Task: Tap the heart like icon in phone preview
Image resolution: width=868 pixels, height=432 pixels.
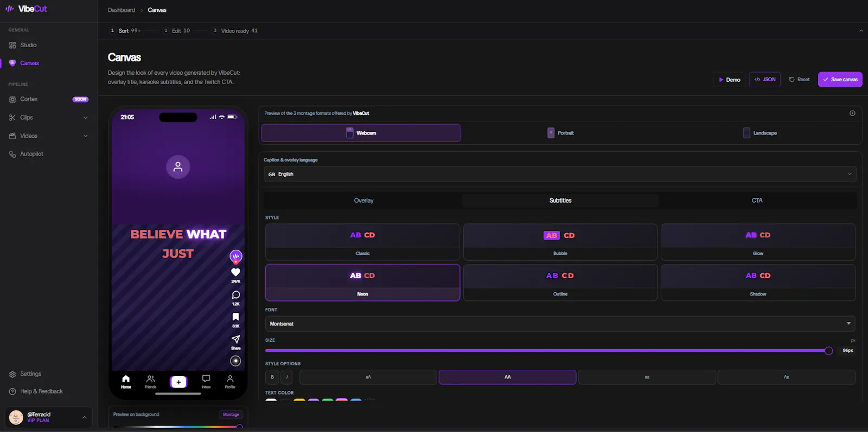Action: [235, 272]
